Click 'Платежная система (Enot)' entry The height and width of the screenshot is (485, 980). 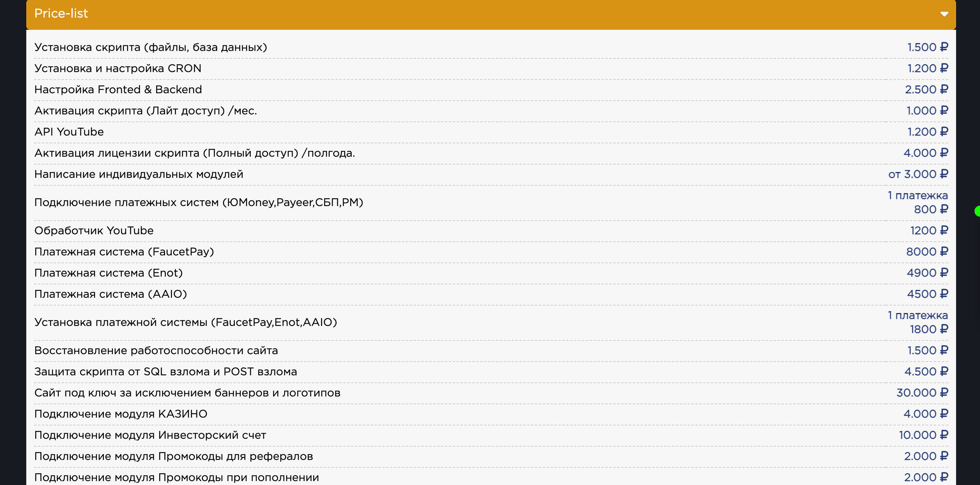[x=109, y=273]
